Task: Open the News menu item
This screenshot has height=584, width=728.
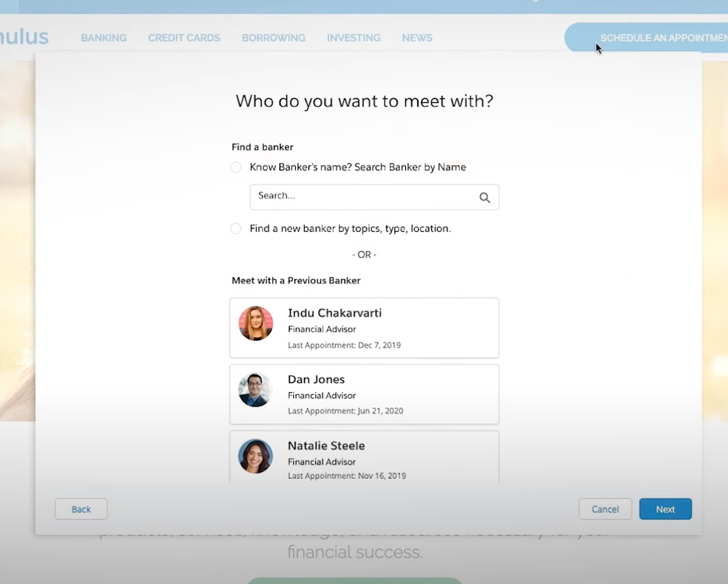Action: (x=417, y=38)
